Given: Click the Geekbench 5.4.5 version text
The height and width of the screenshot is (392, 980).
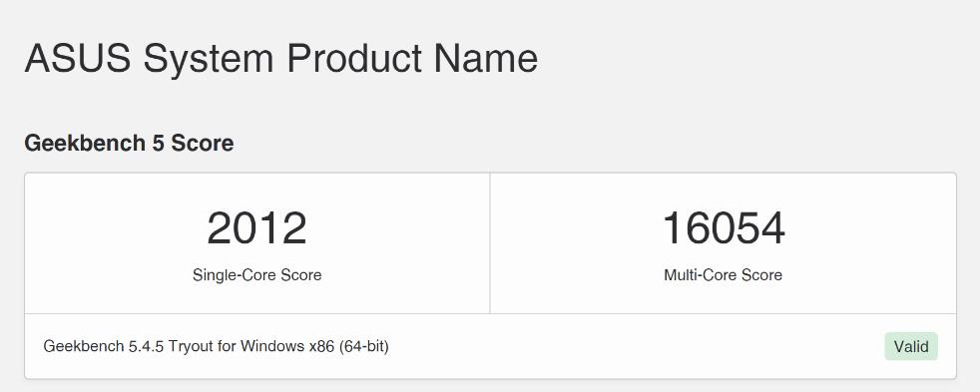Looking at the screenshot, I should pyautogui.click(x=104, y=346).
